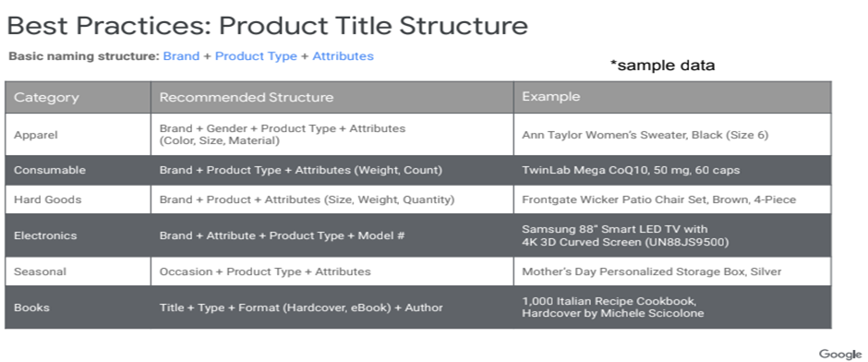Screen dimensions: 868x362
Task: Click the Ann Taylor Women's Sweater example
Action: pyautogui.click(x=645, y=135)
